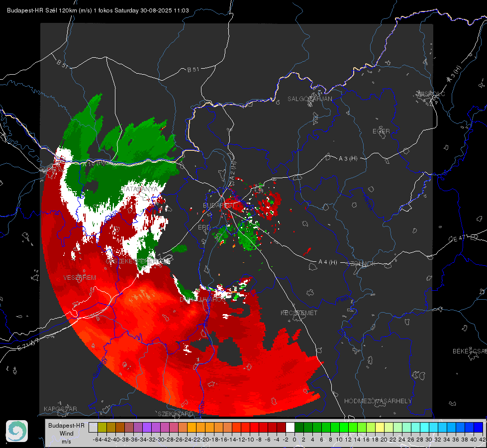Click the radar title text with date 30-08-2025
Image resolution: width=487 pixels, height=448 pixels.
[98, 10]
